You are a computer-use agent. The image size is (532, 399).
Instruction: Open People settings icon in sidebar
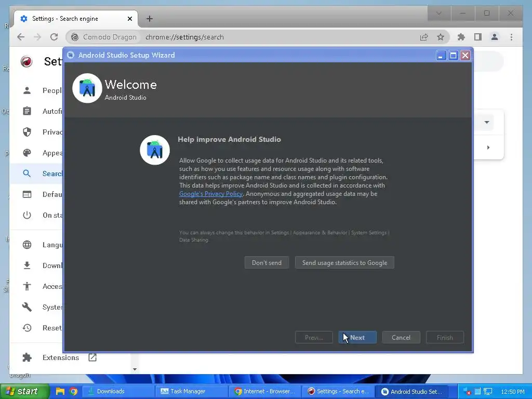tap(27, 90)
